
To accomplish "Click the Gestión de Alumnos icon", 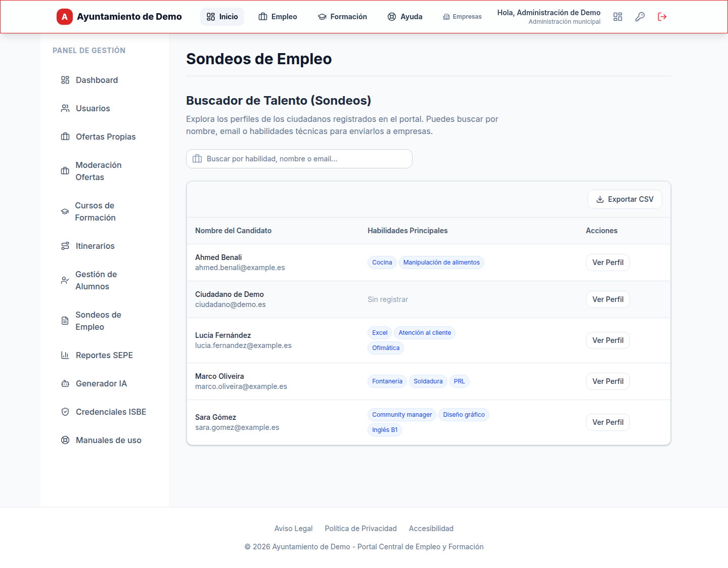I will click(65, 280).
